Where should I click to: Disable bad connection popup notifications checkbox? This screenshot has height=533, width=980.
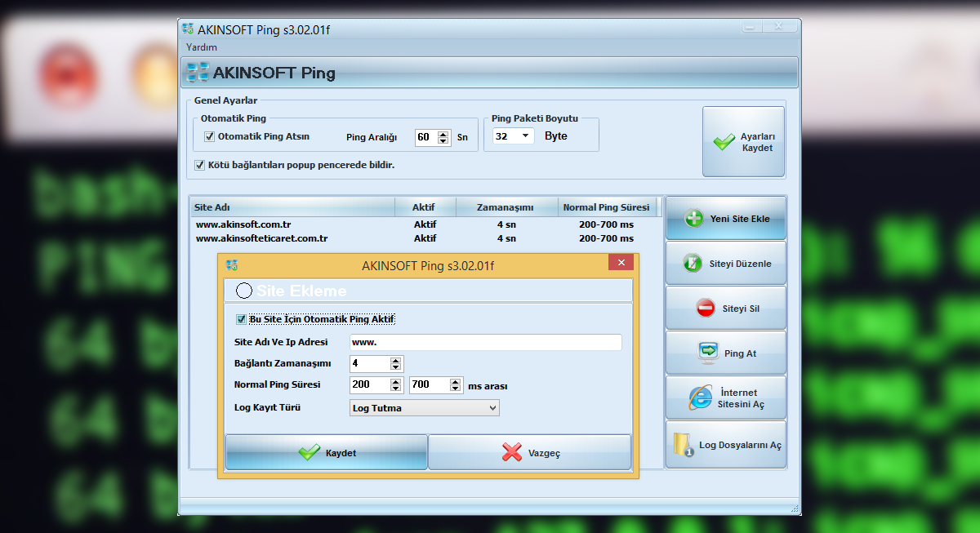point(200,165)
